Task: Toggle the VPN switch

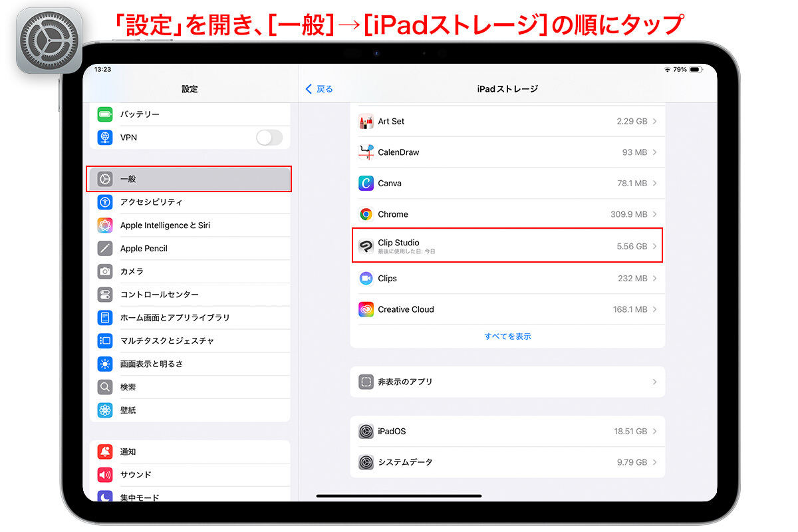Action: 269,138
